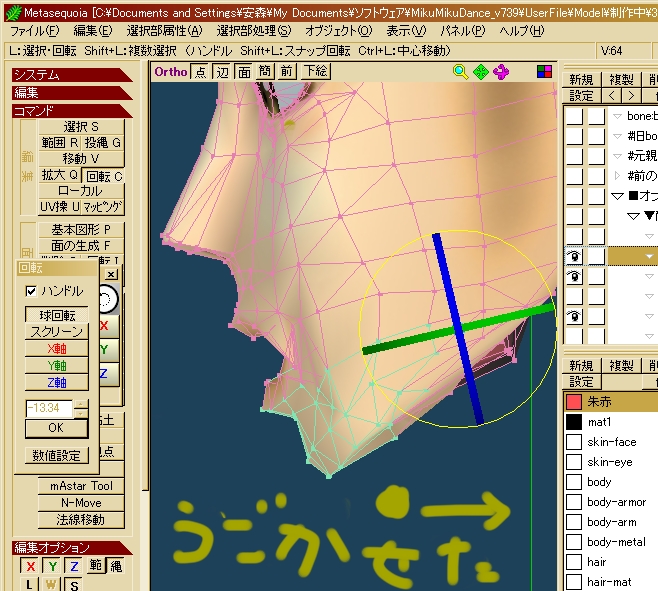
Task: Click the -13.34 angle input field
Action: (49, 408)
